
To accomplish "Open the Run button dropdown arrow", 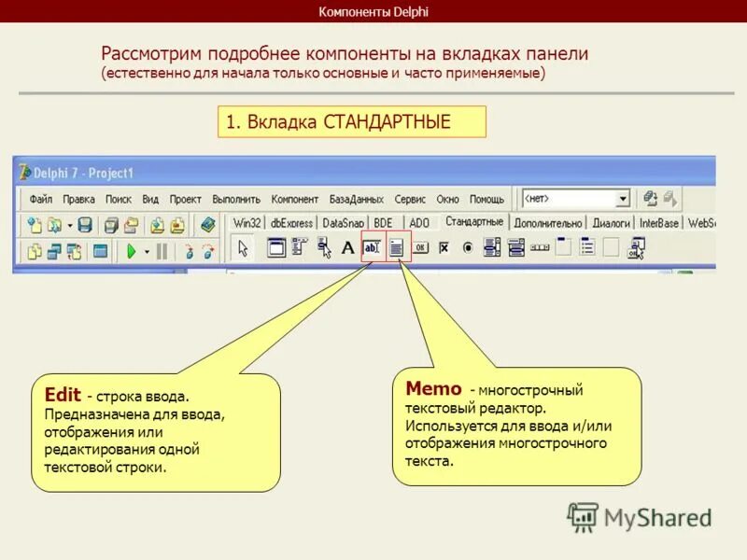I will coord(147,251).
